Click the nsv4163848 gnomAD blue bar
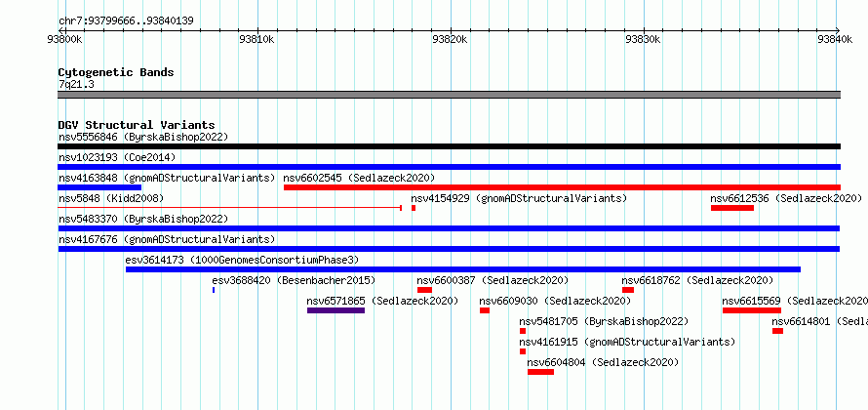Screen dimensions: 868x410 tap(99, 187)
